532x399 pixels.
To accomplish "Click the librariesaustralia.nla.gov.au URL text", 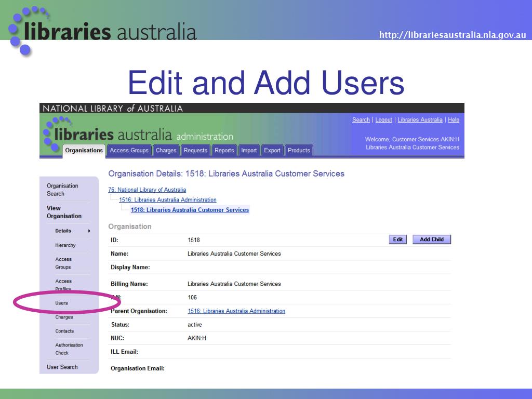I will [x=453, y=35].
